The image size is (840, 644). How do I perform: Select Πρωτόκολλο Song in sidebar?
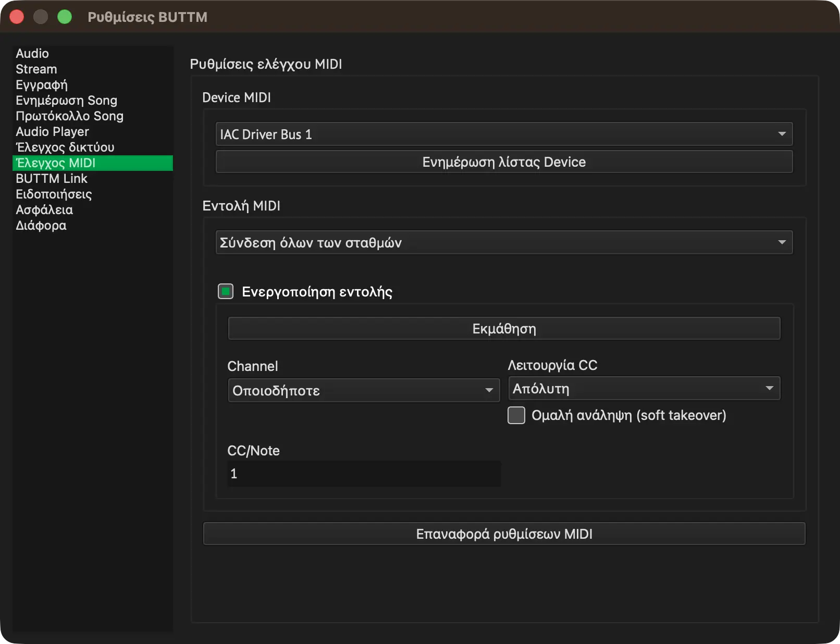coord(93,116)
